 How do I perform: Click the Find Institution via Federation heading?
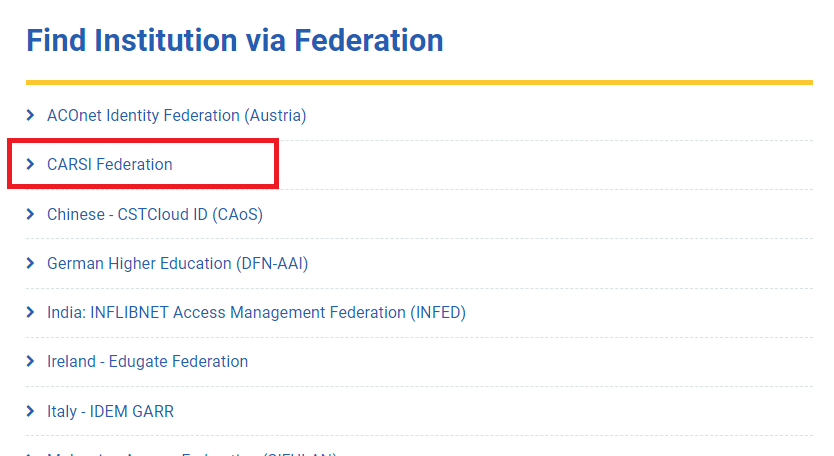234,40
